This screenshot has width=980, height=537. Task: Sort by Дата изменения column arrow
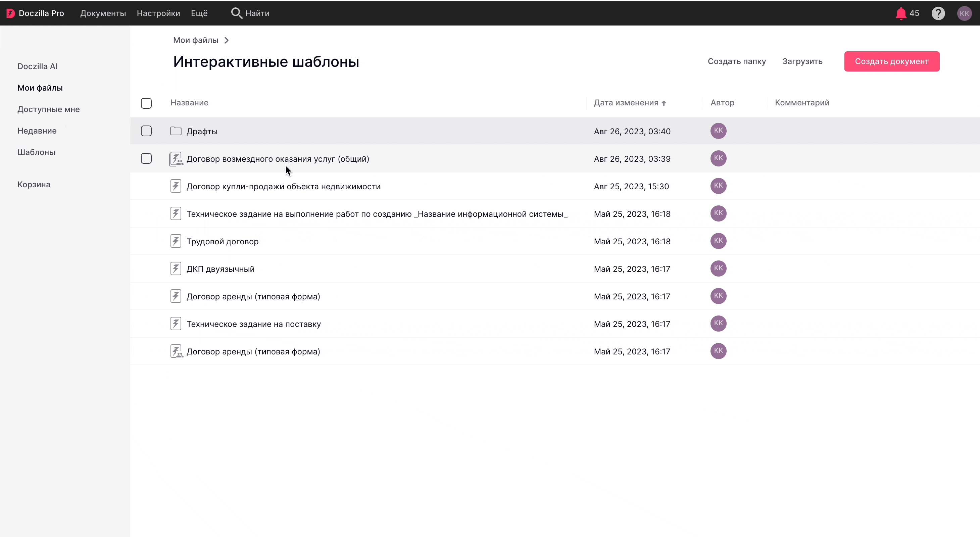click(x=664, y=103)
